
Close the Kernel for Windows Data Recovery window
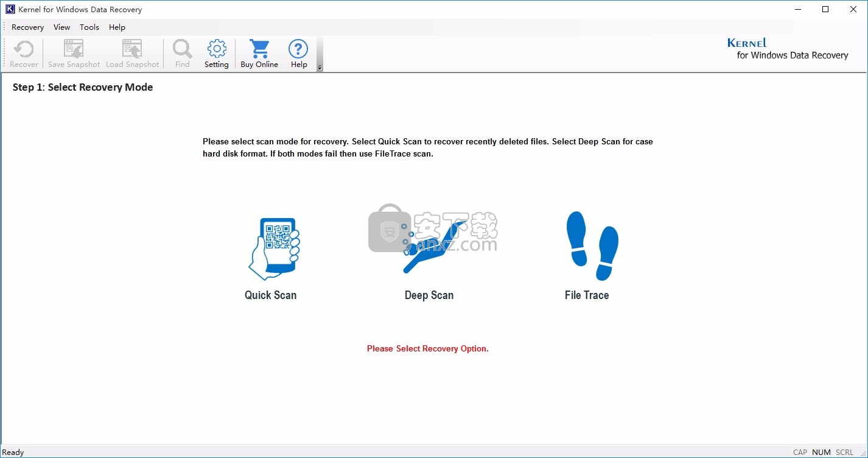pos(853,9)
